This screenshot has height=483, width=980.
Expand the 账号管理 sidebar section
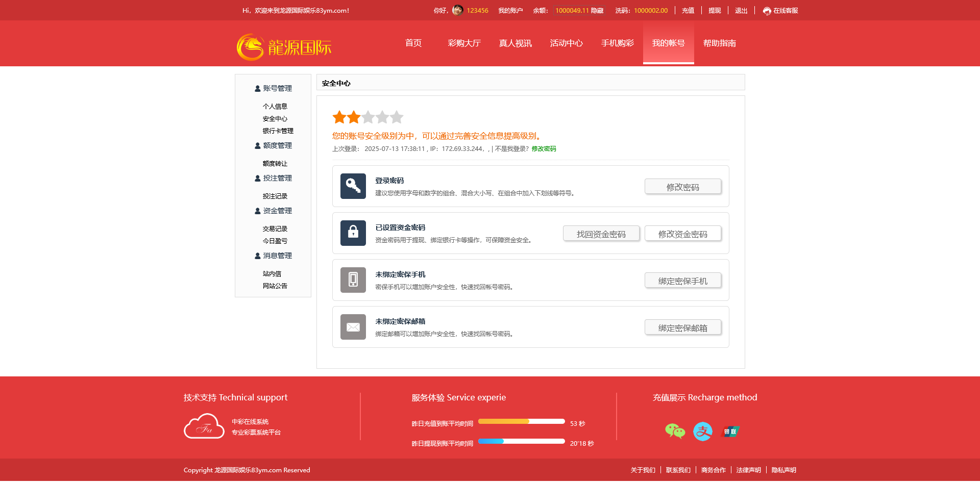pyautogui.click(x=274, y=88)
